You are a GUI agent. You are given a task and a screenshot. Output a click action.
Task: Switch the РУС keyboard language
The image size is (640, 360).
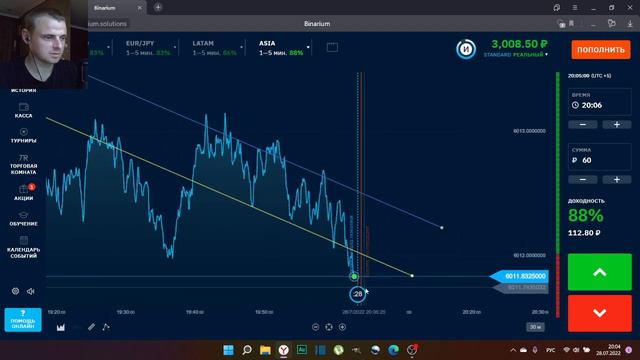pos(551,350)
